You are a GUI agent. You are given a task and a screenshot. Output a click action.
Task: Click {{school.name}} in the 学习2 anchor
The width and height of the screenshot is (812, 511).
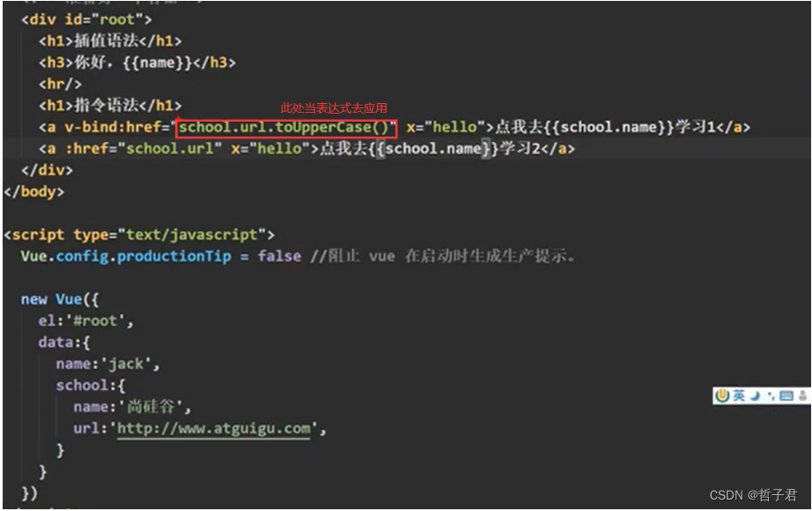point(433,149)
